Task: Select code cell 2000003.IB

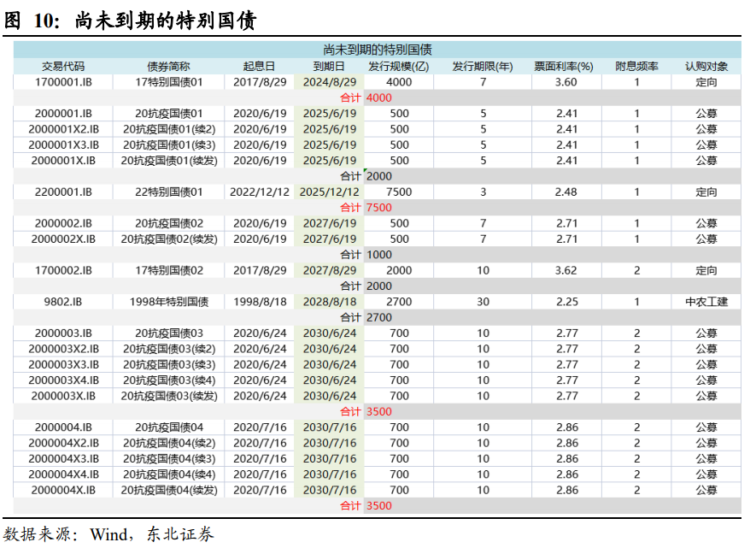Action: coord(63,333)
